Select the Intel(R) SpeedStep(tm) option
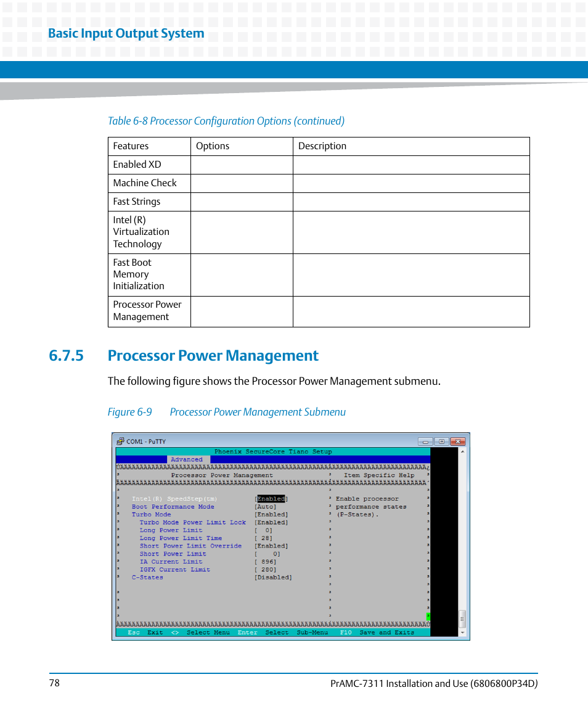Viewport: 588px width, 706px height. coord(174,499)
